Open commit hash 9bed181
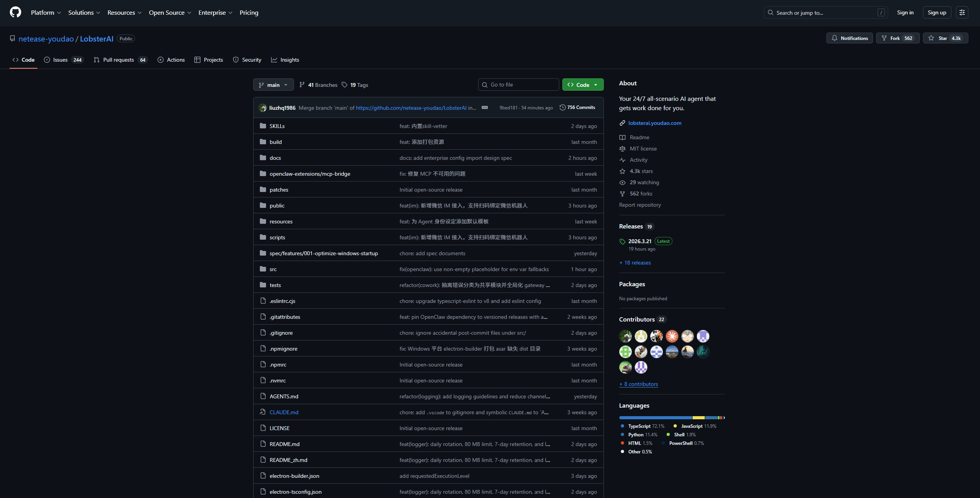The image size is (980, 498). click(x=508, y=108)
